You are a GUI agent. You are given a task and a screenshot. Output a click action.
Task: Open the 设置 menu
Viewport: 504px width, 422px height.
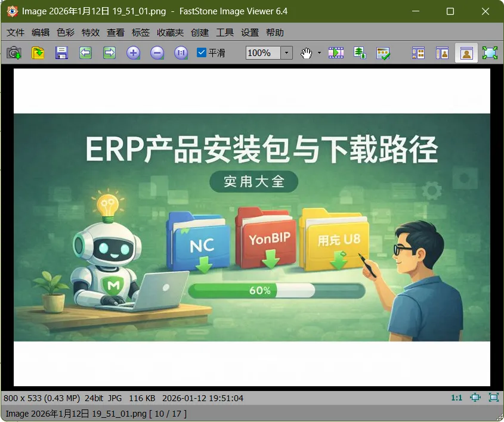(x=250, y=32)
